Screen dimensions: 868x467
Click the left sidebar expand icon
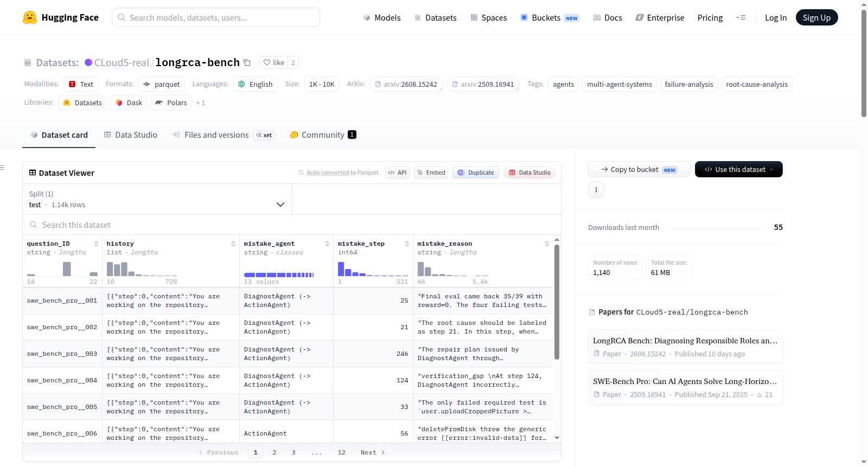click(x=3, y=168)
